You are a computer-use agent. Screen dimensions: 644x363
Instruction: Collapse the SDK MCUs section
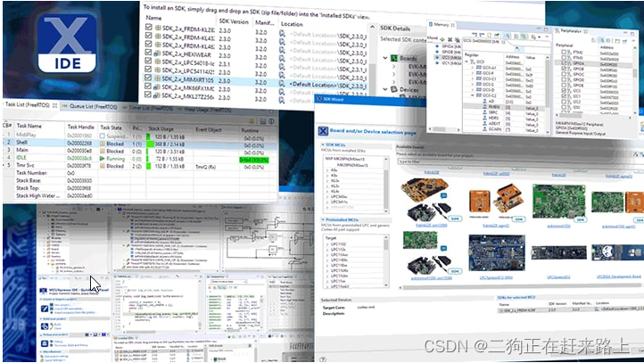click(x=323, y=145)
